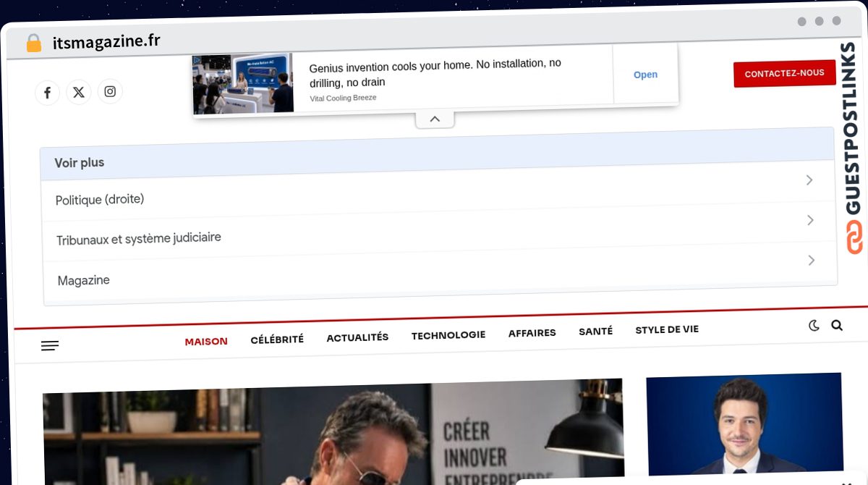This screenshot has height=485, width=868.
Task: Select the MAISON menu item
Action: [x=206, y=342]
